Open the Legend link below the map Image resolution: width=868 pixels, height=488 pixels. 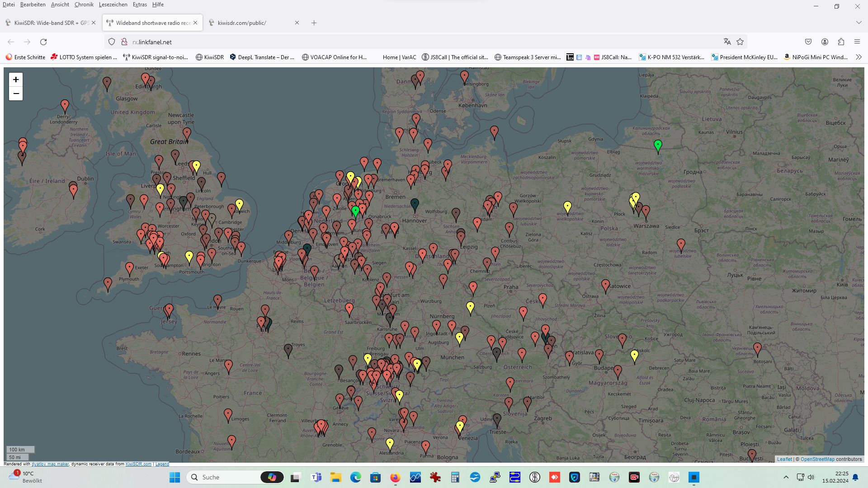click(162, 464)
